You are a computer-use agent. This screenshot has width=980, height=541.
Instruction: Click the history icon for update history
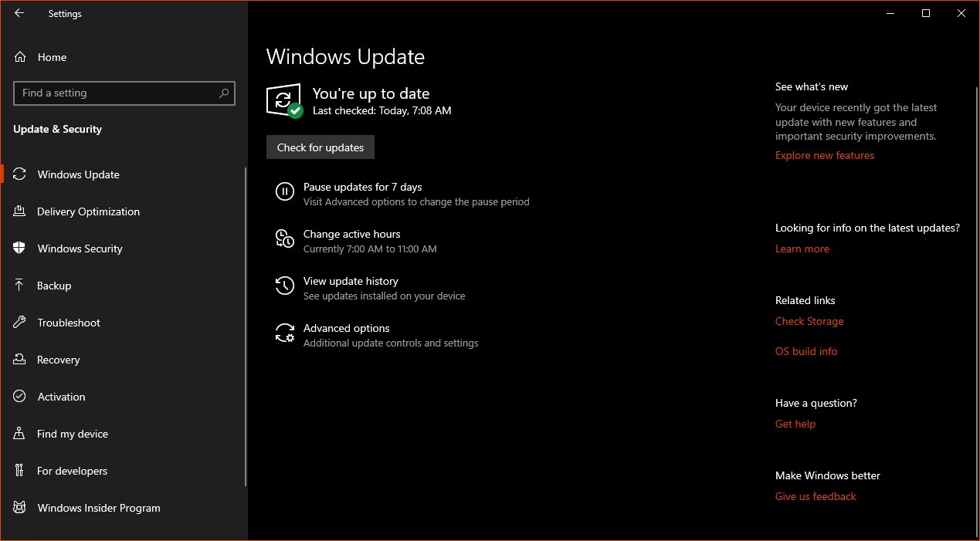(x=285, y=286)
